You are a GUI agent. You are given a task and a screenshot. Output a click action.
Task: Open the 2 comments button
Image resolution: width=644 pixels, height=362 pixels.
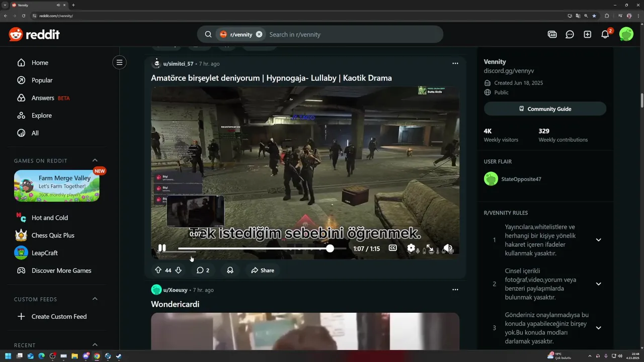point(203,270)
